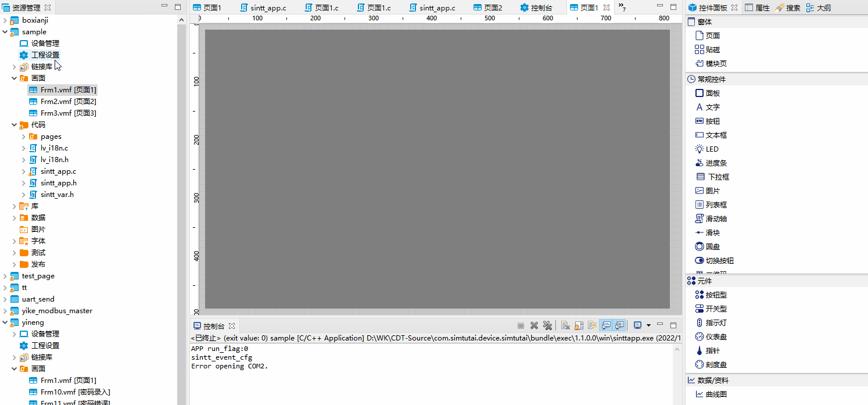Viewport: 868px width, 405px height.
Task: Open Frm2.vmf [页面2] in the tree
Action: (68, 101)
